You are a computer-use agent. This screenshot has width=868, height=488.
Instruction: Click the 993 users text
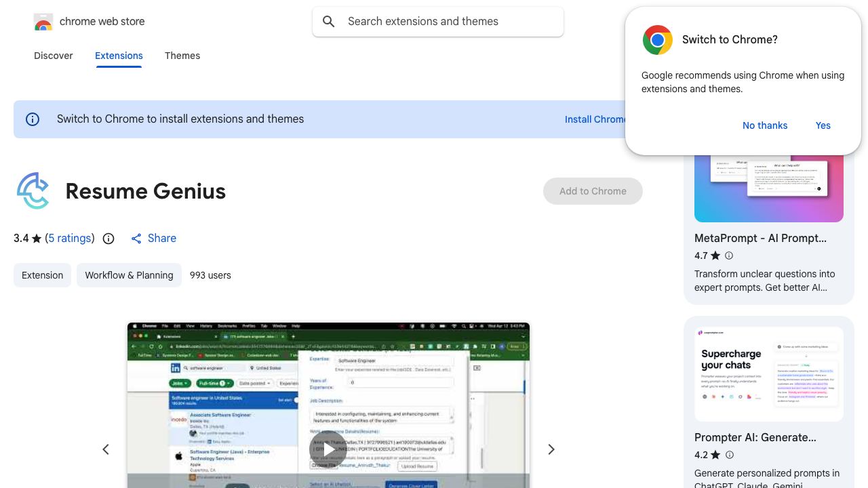(x=210, y=275)
